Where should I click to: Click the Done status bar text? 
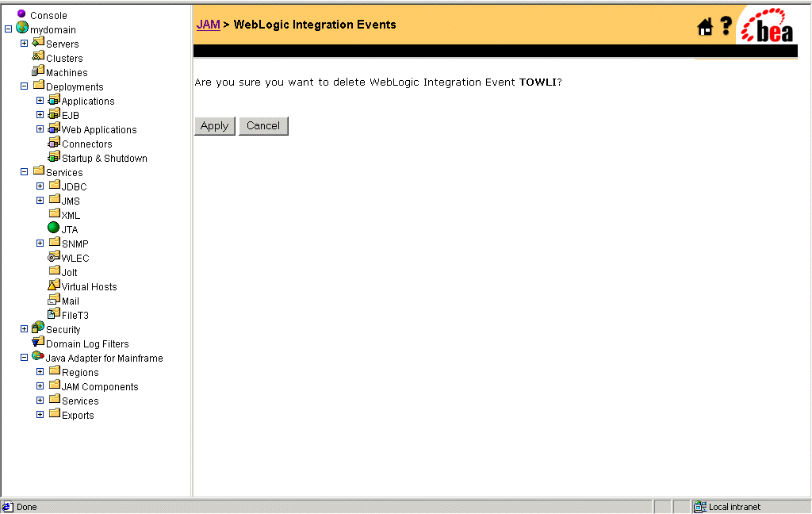pyautogui.click(x=26, y=508)
